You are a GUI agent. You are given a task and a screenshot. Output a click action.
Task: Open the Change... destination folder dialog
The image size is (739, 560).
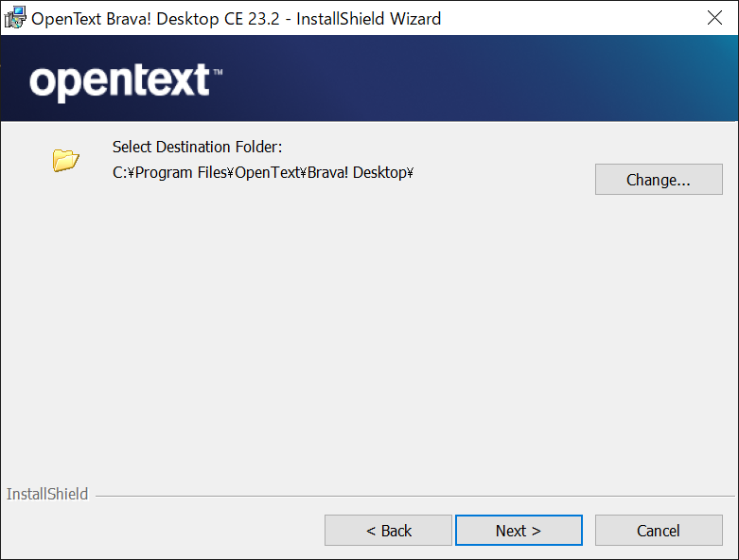click(x=659, y=180)
